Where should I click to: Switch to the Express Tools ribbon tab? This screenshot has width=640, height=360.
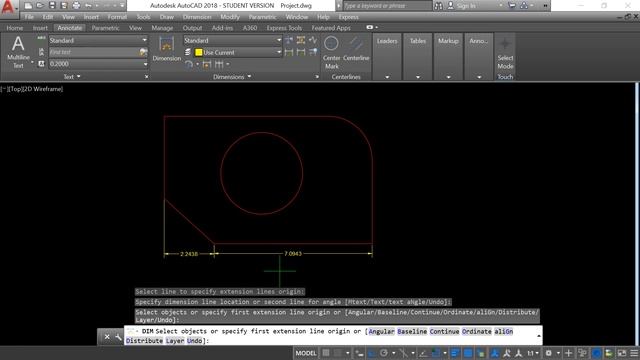click(284, 28)
